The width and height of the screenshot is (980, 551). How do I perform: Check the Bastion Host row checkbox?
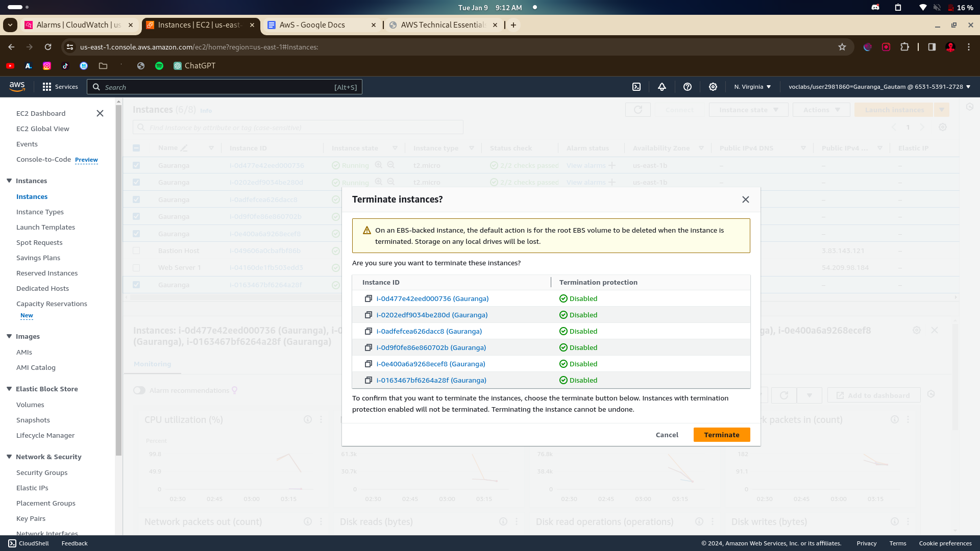tap(136, 251)
